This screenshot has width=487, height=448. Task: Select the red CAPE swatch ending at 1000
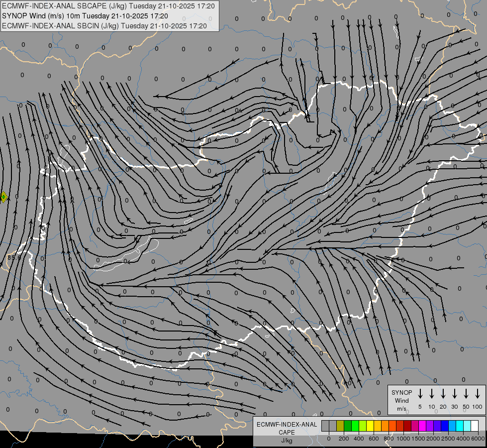coord(400,426)
